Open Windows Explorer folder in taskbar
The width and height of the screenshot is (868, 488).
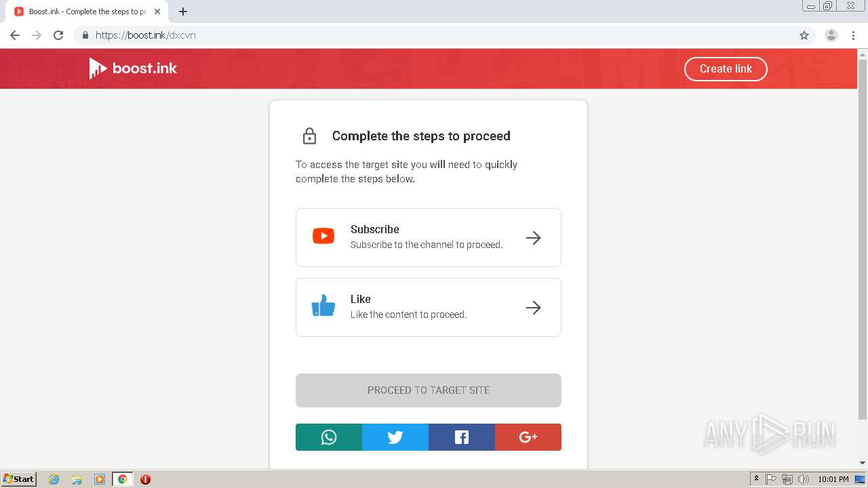coord(77,479)
